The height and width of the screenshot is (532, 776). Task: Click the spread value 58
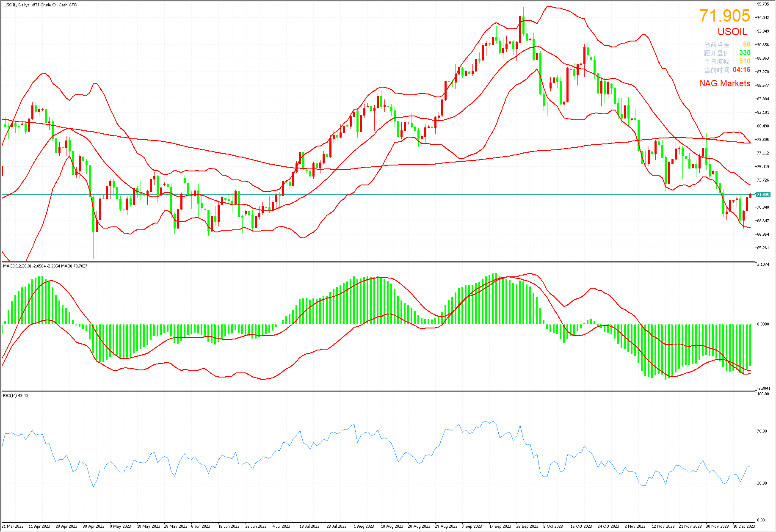[746, 44]
